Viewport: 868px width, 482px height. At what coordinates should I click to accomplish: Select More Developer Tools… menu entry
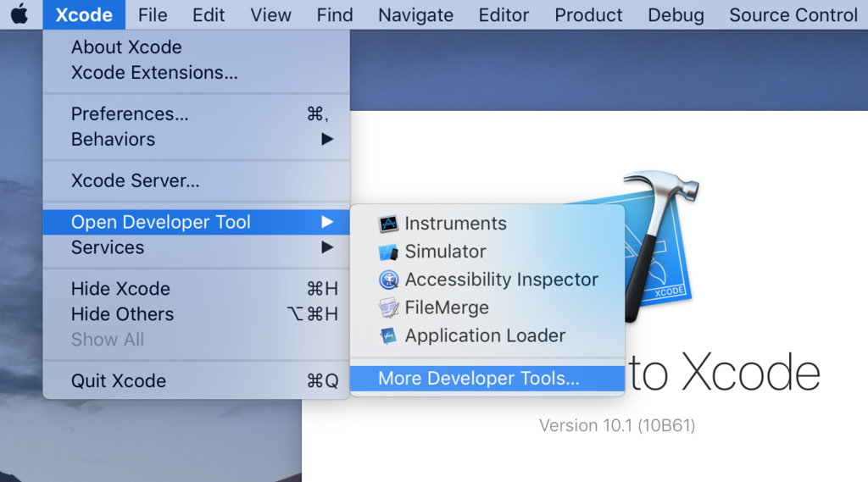(479, 379)
